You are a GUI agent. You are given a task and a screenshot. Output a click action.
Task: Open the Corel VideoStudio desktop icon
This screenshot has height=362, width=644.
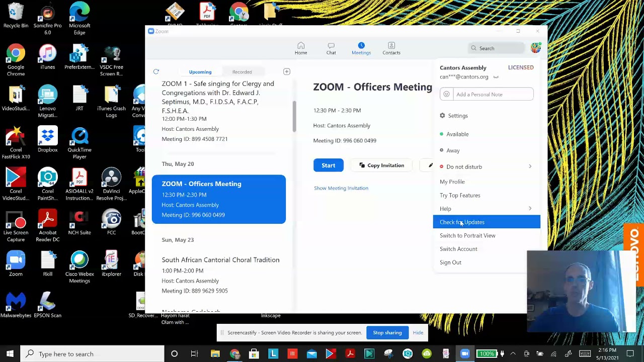pyautogui.click(x=16, y=185)
